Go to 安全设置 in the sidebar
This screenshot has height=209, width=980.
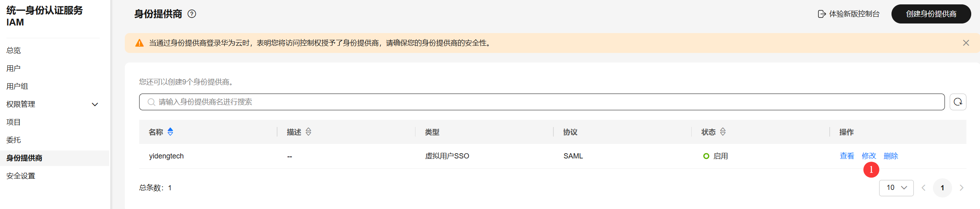[x=21, y=176]
